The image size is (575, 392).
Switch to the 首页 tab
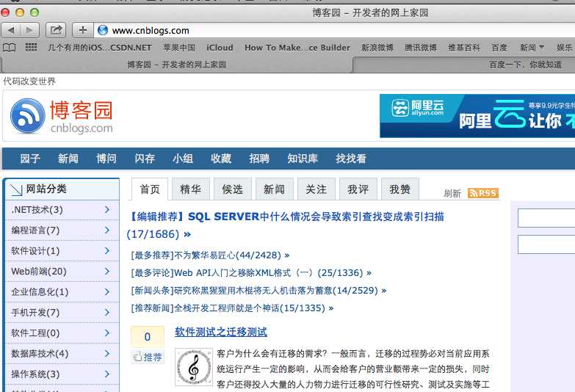[x=150, y=189]
